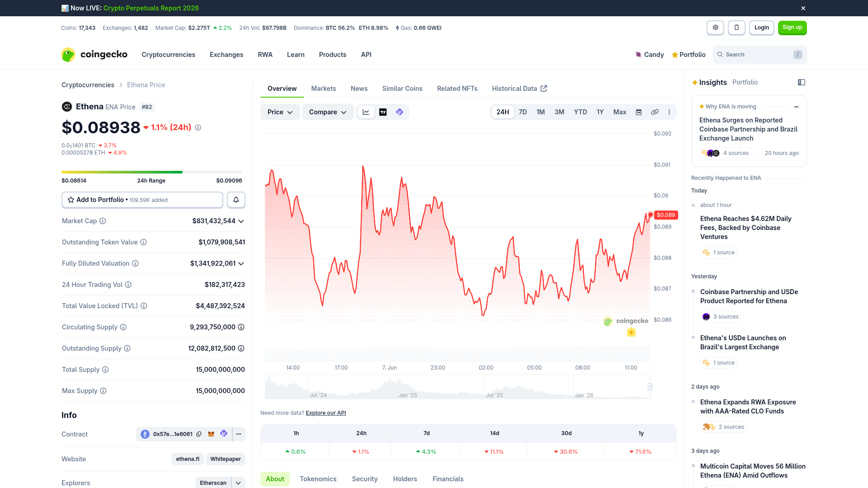
Task: Select 1M chart range
Action: coord(541,112)
